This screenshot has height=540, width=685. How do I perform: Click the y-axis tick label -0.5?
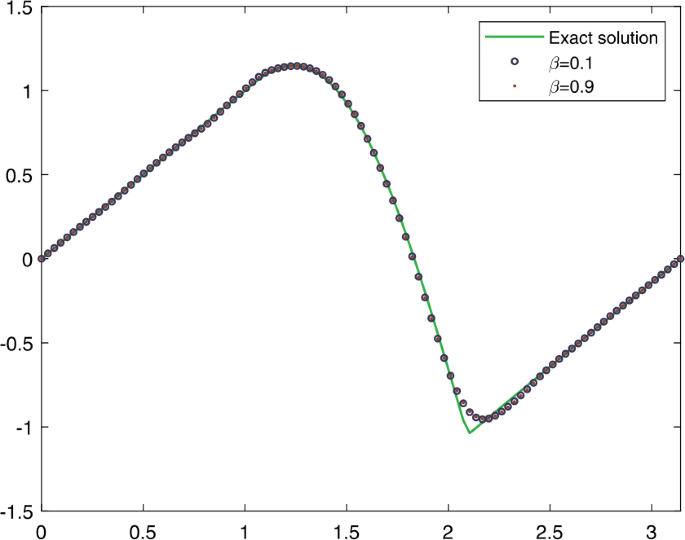coord(17,344)
